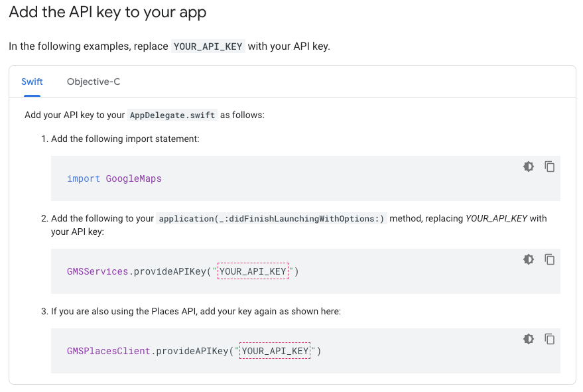Copy the GMSPlacesClient.provideAPIKey code snippet
This screenshot has height=392, width=583.
click(x=550, y=339)
